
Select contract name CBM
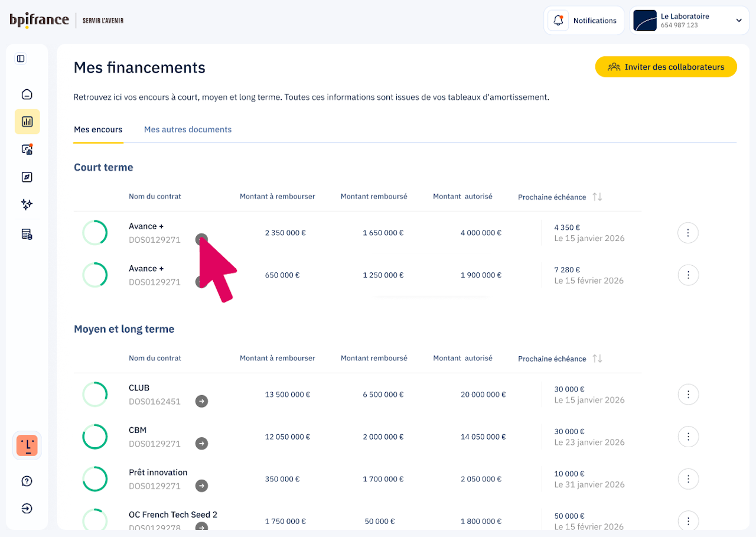click(x=138, y=430)
